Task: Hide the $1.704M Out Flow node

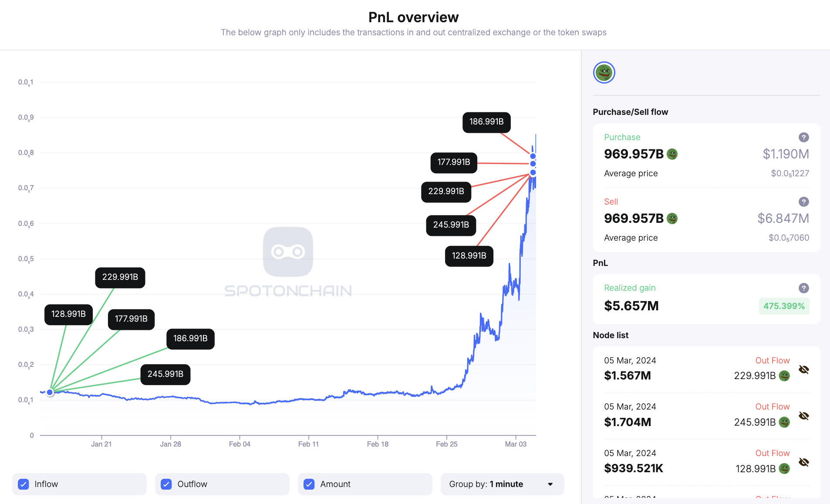Action: point(804,416)
